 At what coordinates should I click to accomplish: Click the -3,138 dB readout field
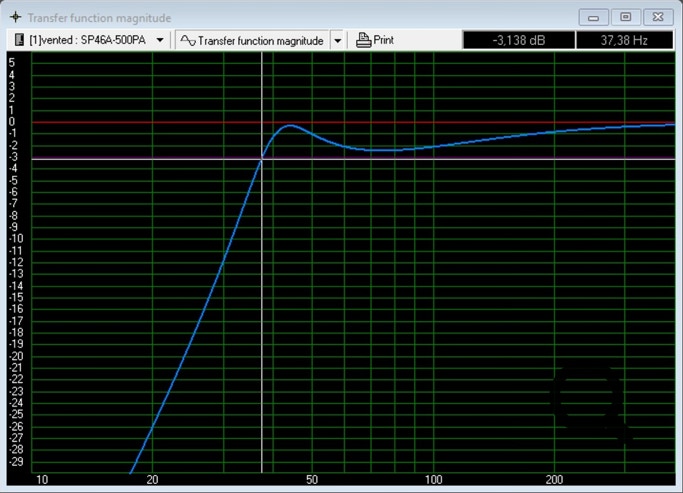pyautogui.click(x=518, y=41)
